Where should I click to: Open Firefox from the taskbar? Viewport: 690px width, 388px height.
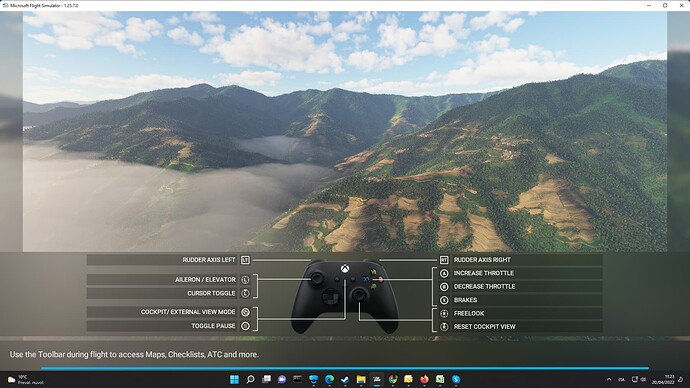tap(424, 379)
